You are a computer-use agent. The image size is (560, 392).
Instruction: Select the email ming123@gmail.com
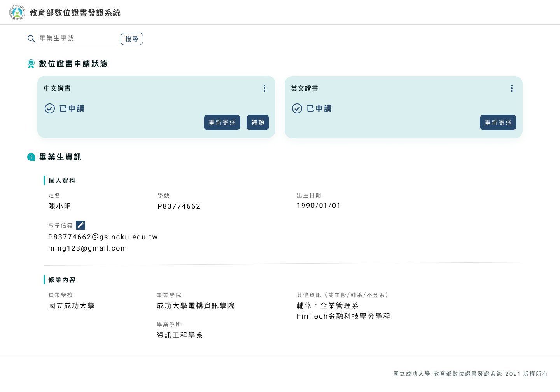(88, 248)
